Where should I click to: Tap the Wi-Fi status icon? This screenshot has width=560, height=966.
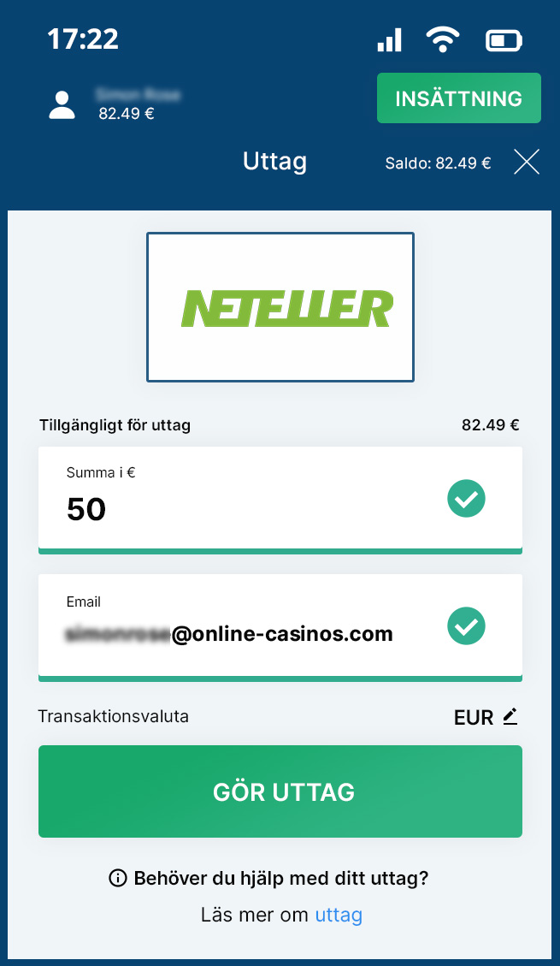443,41
